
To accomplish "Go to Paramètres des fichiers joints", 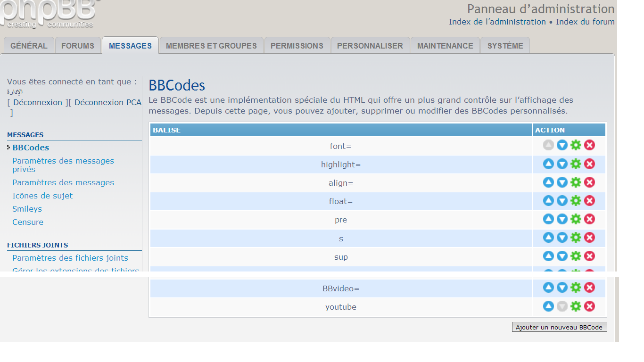I will pos(70,258).
